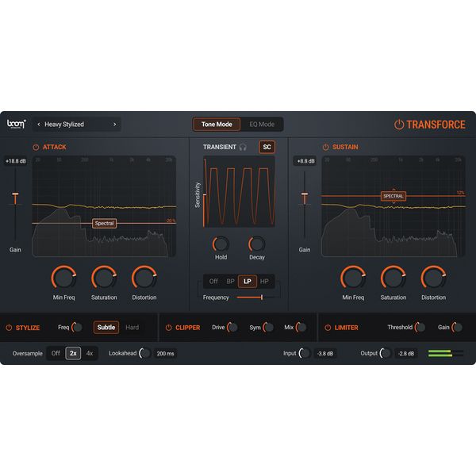The width and height of the screenshot is (476, 476).
Task: Click the Limiter Gain knob
Action: [457, 327]
